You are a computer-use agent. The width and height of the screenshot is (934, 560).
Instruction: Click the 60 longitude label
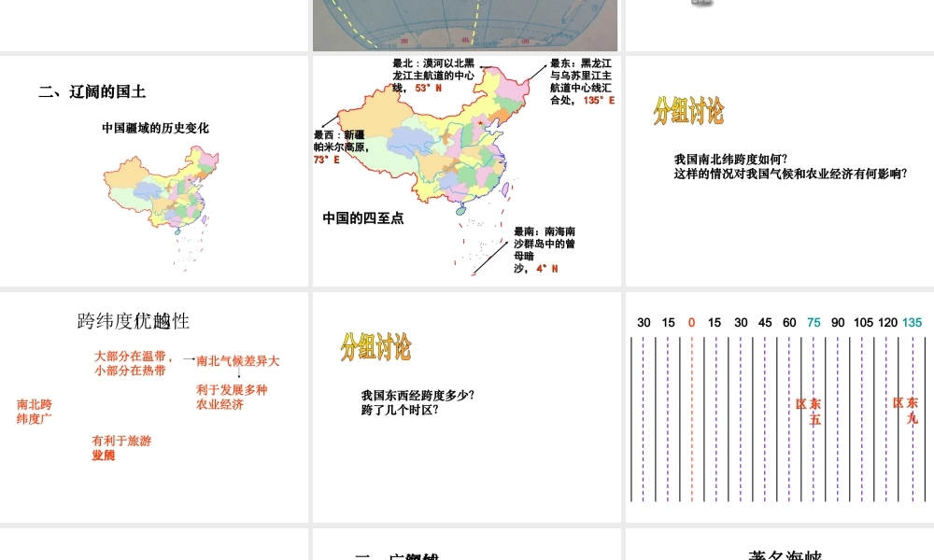(x=789, y=323)
